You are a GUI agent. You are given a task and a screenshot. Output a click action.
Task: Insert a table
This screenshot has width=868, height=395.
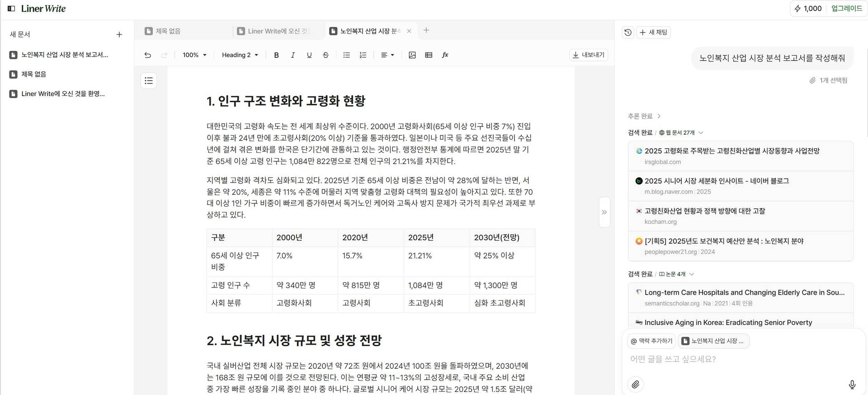pyautogui.click(x=429, y=55)
